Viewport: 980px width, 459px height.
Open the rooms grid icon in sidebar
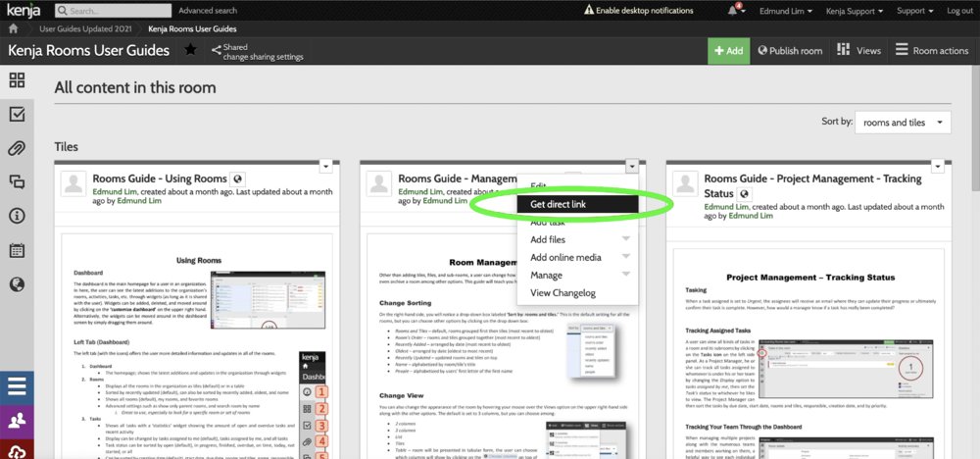click(17, 80)
